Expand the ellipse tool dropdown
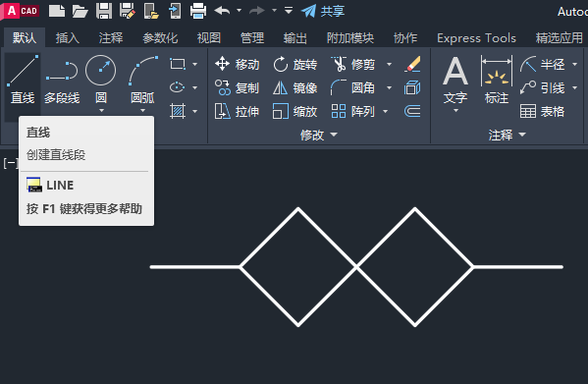This screenshot has width=588, height=384. [195, 87]
